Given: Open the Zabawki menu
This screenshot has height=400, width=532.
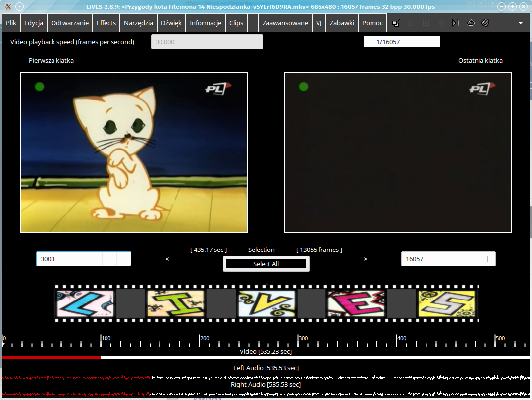Looking at the screenshot, I should [x=342, y=23].
